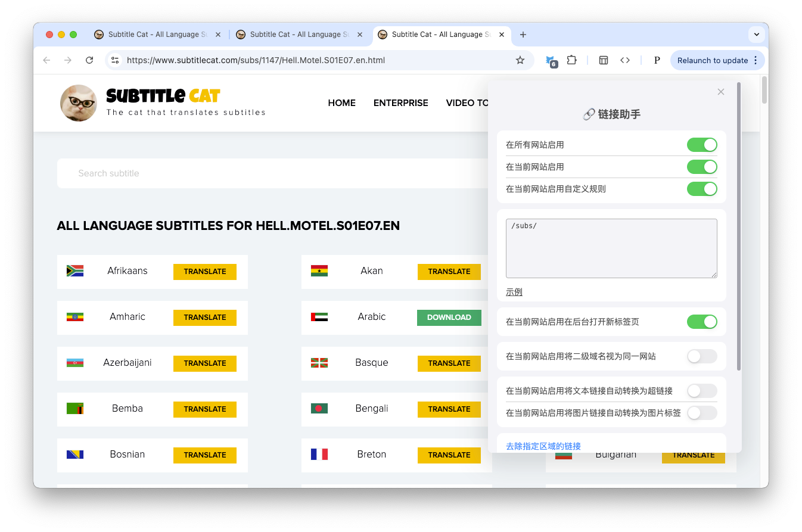Open Chrome's three-dot menu beside Relaunch to update
The width and height of the screenshot is (802, 532).
coord(756,60)
